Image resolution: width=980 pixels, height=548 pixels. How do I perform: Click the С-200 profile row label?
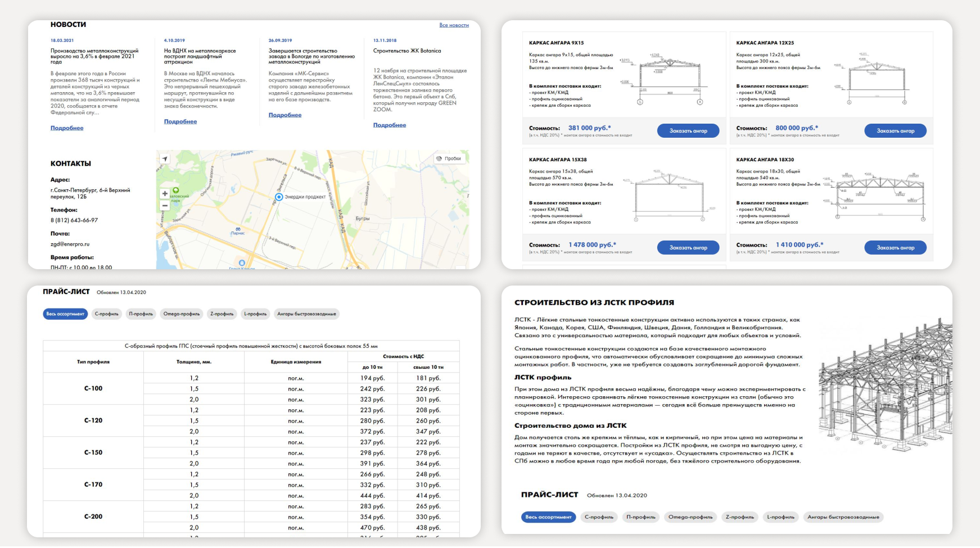[93, 517]
